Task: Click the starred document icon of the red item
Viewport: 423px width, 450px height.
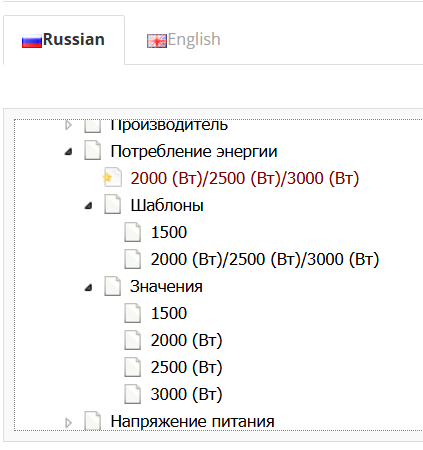Action: [112, 177]
